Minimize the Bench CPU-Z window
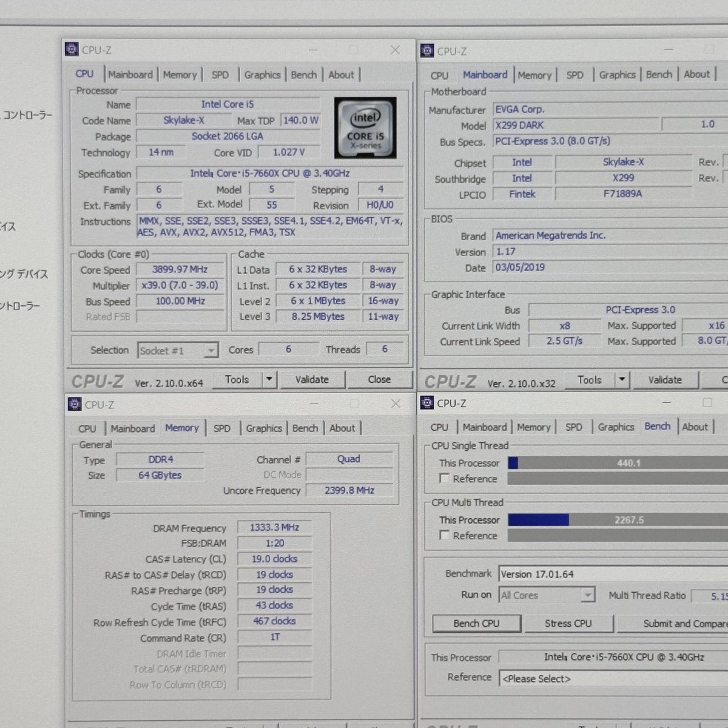The width and height of the screenshot is (728, 728). [667, 403]
